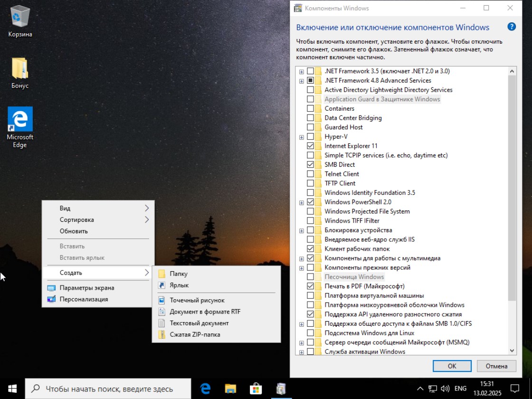Image resolution: width=532 pixels, height=399 pixels.
Task: Expand the .NET Framework 3.5 node
Action: 301,71
